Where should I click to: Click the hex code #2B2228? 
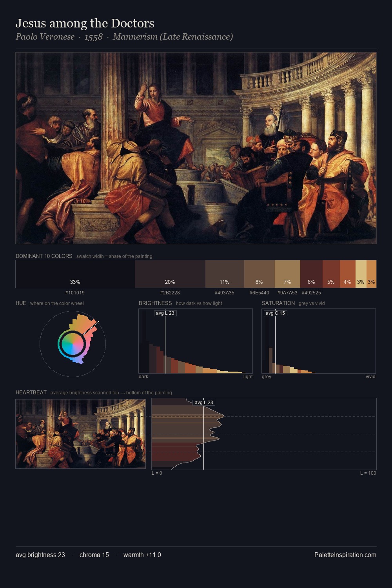click(x=170, y=293)
